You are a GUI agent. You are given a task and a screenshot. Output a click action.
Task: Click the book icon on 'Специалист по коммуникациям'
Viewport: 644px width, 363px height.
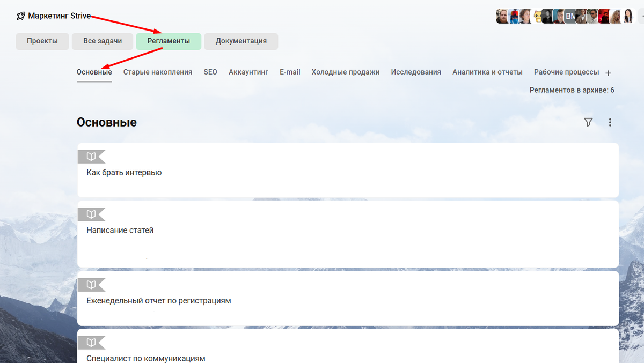[91, 342]
